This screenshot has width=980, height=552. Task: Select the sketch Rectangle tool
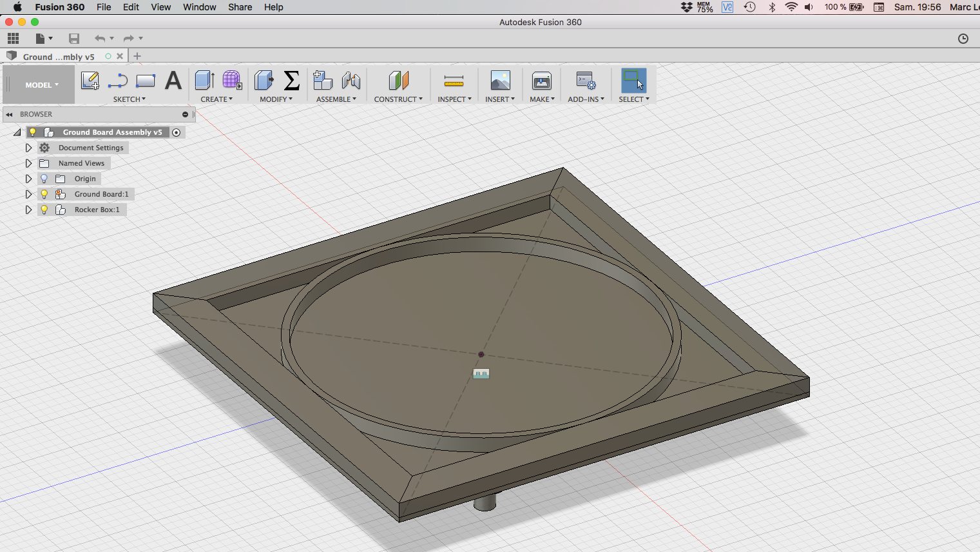click(146, 81)
